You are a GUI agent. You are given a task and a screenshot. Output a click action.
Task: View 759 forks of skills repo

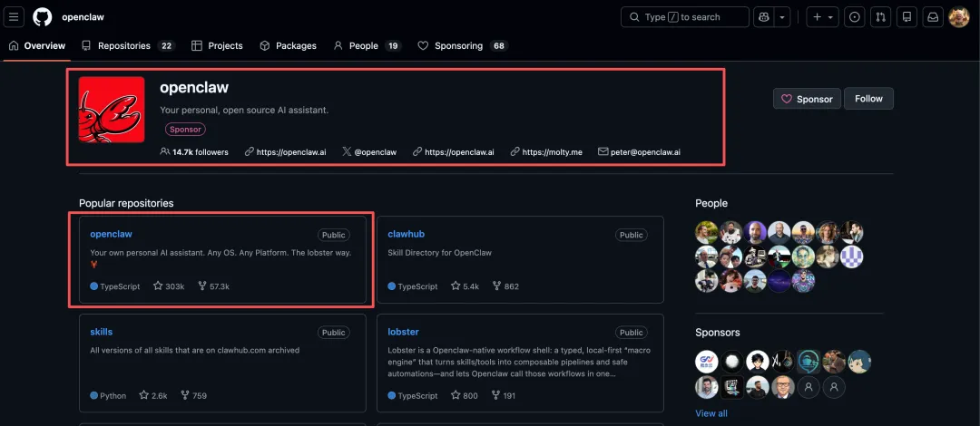[194, 395]
